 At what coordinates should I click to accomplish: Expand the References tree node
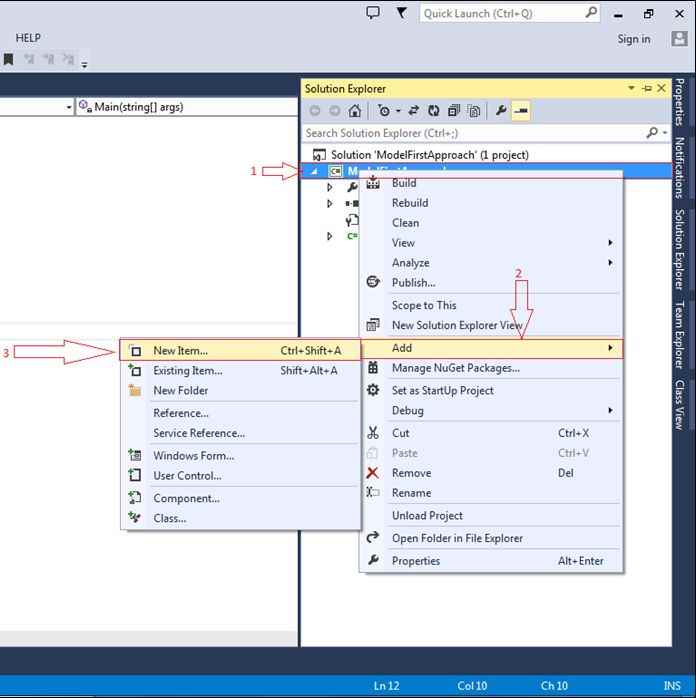[329, 203]
